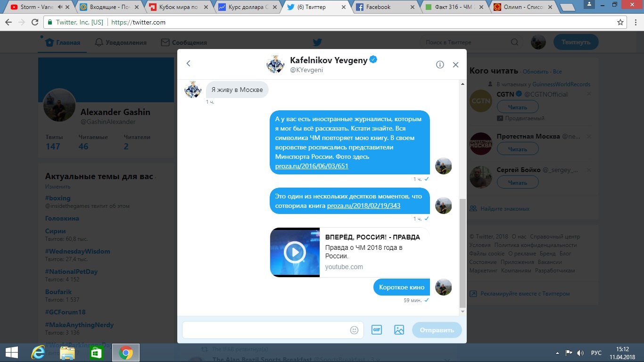Open the #WednesdayWisdom trend
644x362 pixels.
78,251
